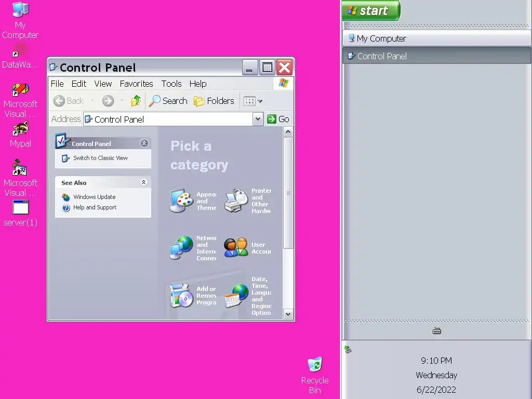Open the Favorites menu
The image size is (532, 399).
[x=137, y=84]
